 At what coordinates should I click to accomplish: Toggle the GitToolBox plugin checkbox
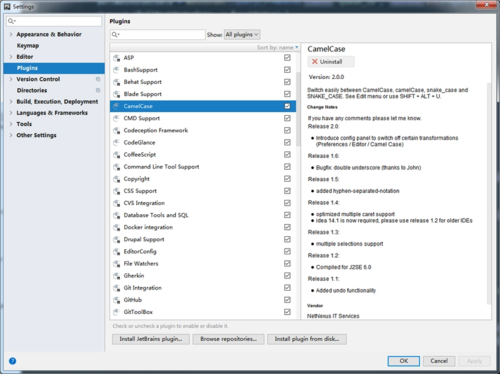click(287, 312)
